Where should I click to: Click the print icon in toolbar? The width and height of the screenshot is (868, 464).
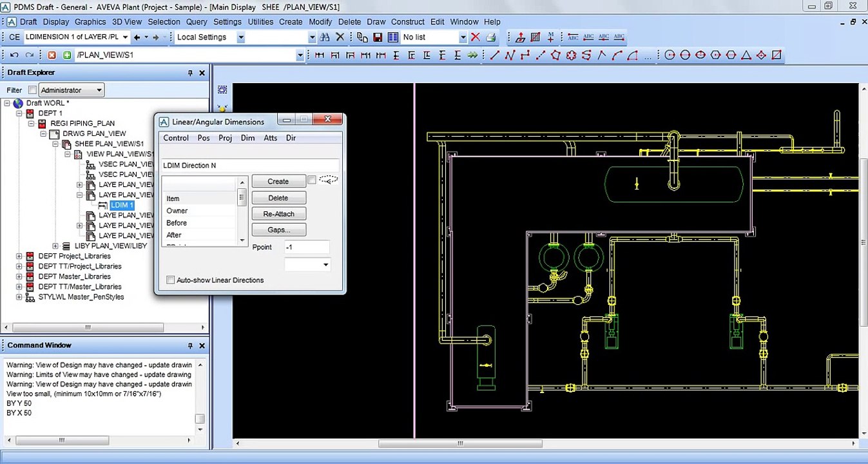tap(491, 37)
